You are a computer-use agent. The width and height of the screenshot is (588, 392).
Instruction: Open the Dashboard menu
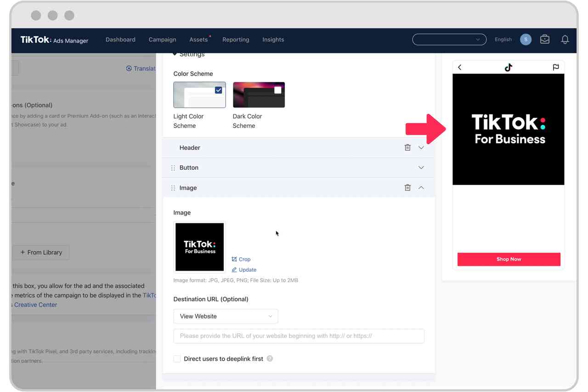(x=120, y=40)
